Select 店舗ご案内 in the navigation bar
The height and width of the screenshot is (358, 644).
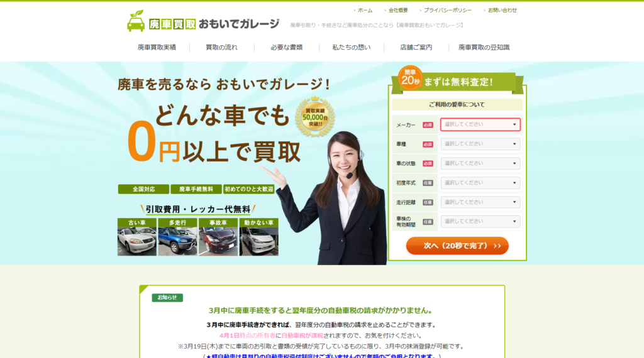pos(416,47)
